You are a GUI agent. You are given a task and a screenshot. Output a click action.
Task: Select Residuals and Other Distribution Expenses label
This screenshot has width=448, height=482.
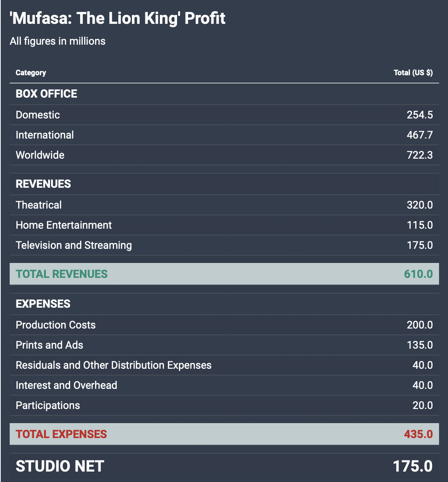click(114, 365)
